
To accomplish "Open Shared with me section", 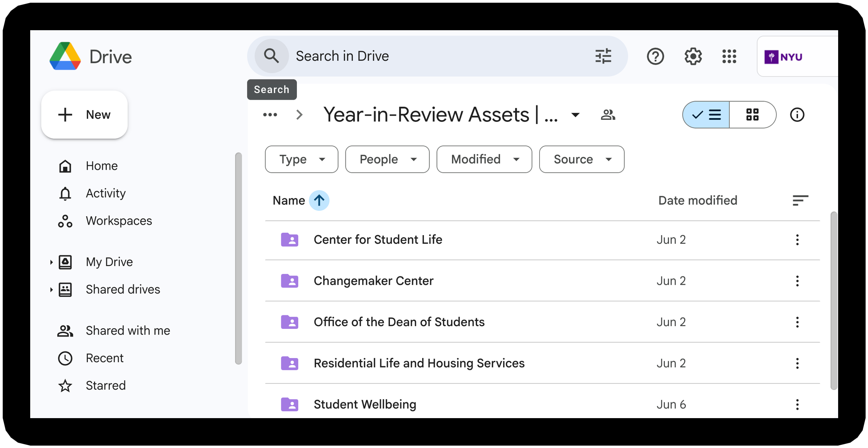I will pos(128,330).
